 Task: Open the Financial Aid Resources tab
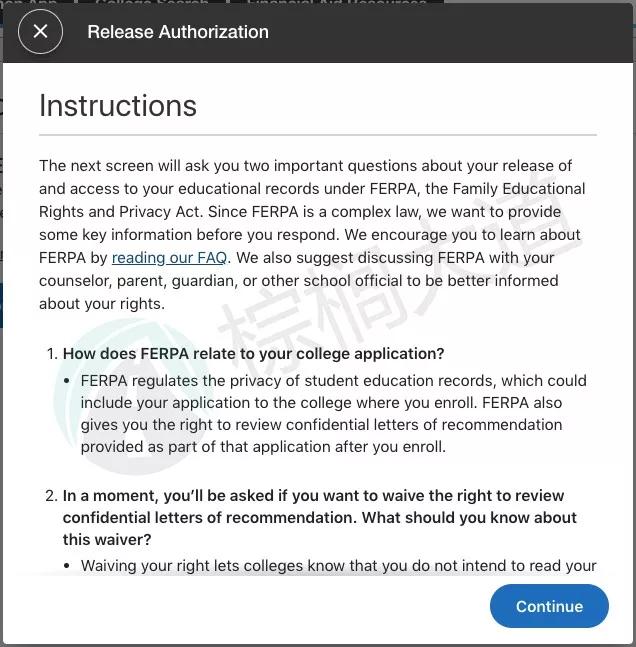(336, 4)
